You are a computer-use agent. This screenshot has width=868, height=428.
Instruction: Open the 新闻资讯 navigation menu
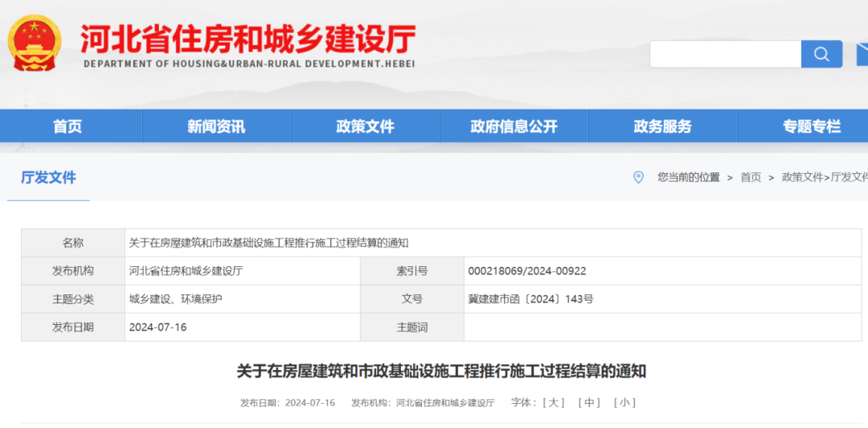click(x=216, y=126)
